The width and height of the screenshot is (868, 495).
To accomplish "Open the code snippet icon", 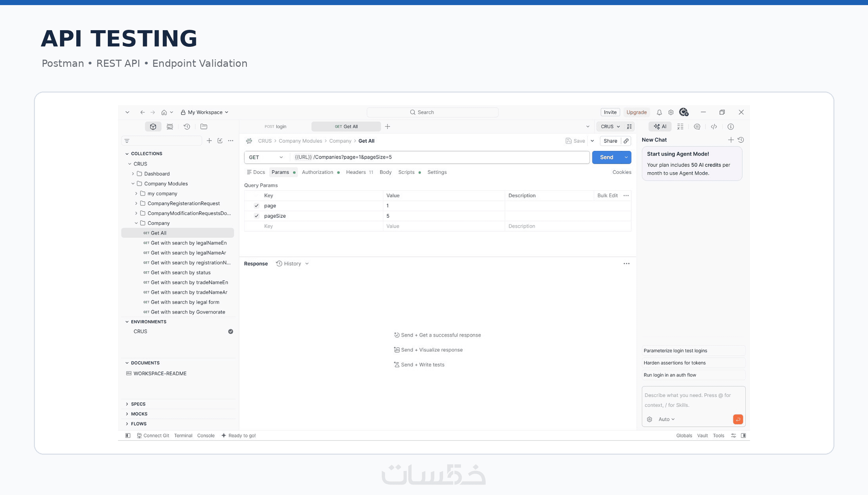I will tap(714, 126).
